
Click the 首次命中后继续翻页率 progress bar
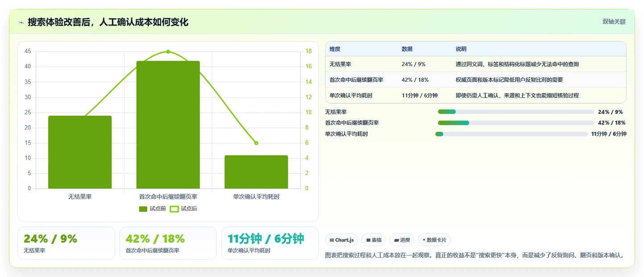pyautogui.click(x=516, y=123)
